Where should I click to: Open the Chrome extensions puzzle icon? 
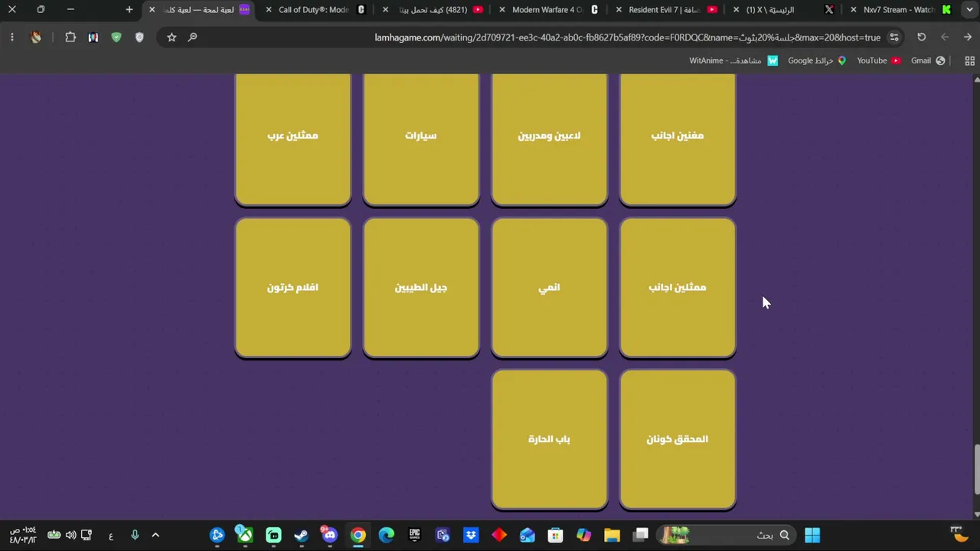point(70,37)
